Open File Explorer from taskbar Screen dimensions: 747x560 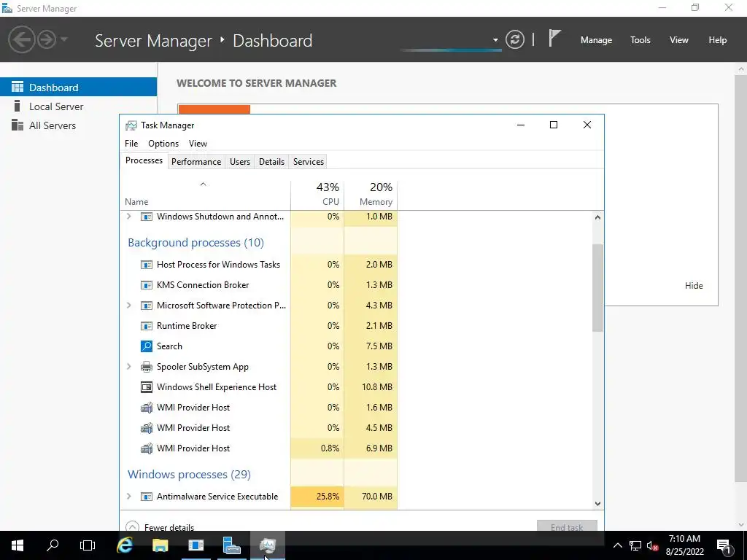[x=160, y=545]
